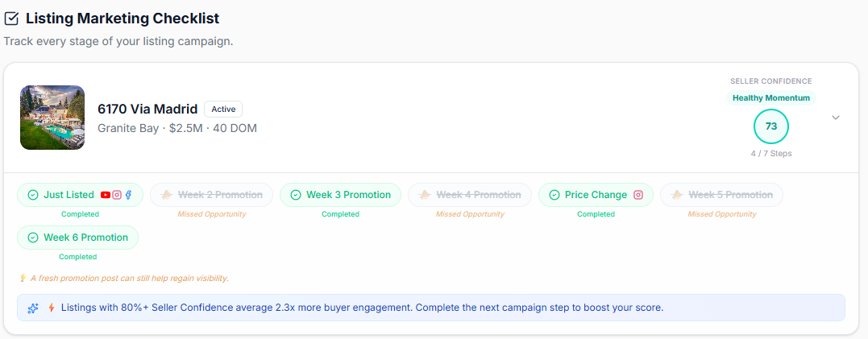Click the missed icon in Week 4 Promotion
This screenshot has height=339, width=868.
(426, 195)
